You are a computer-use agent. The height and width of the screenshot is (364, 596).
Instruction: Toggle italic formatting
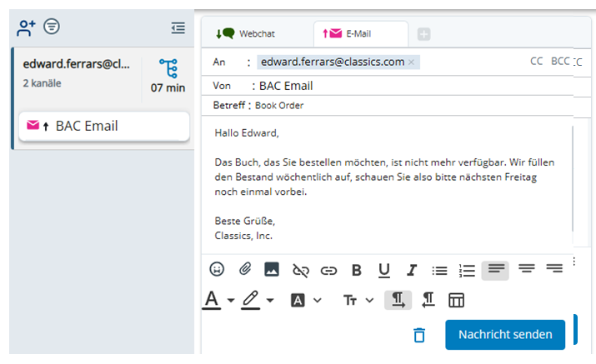coord(412,270)
